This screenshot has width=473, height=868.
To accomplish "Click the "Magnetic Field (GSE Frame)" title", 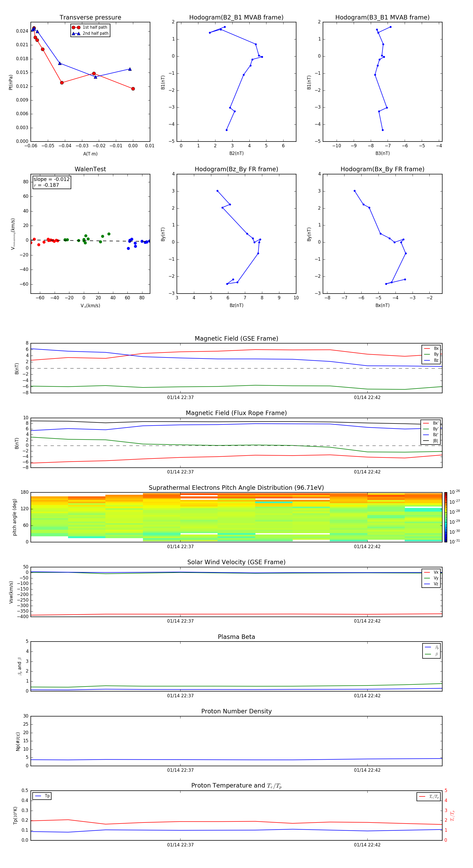I will pyautogui.click(x=236, y=339).
